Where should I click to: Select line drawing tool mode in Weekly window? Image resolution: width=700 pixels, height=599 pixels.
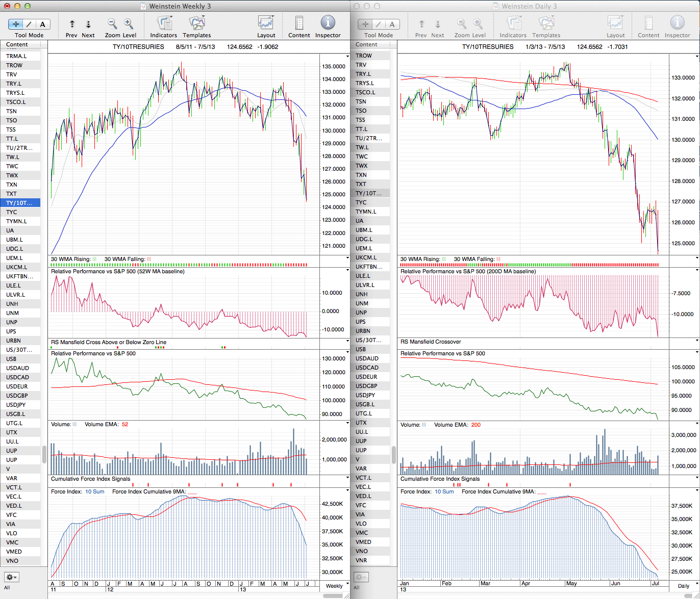tap(29, 24)
